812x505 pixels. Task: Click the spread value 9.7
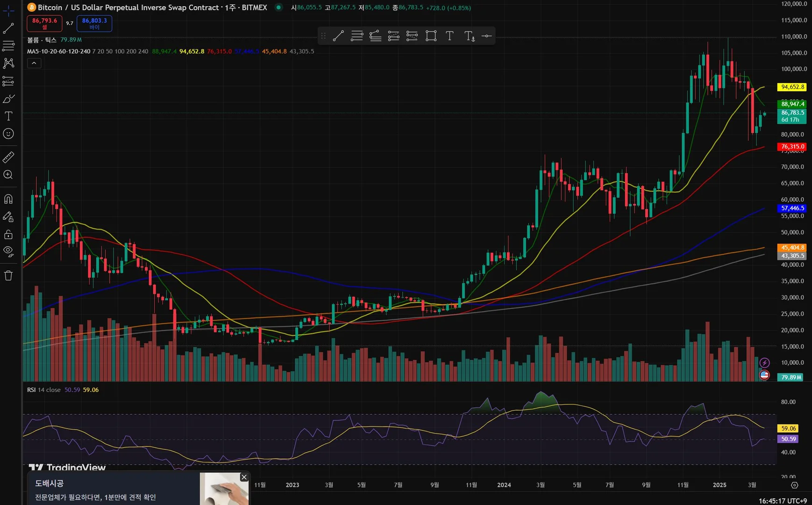(x=70, y=23)
